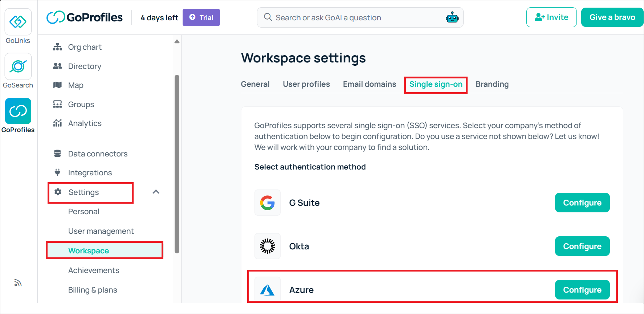Screen dimensions: 644x314
Task: Switch to the General tab
Action: coord(255,84)
